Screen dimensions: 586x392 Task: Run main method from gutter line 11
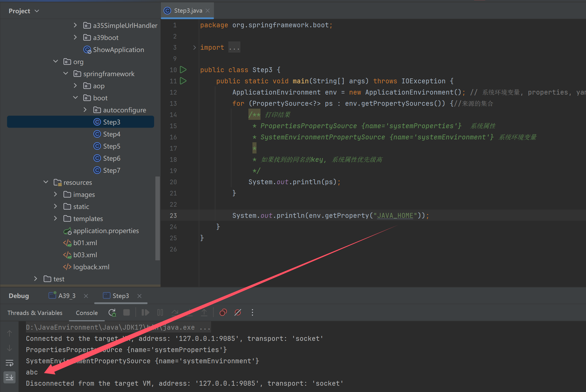coord(183,81)
